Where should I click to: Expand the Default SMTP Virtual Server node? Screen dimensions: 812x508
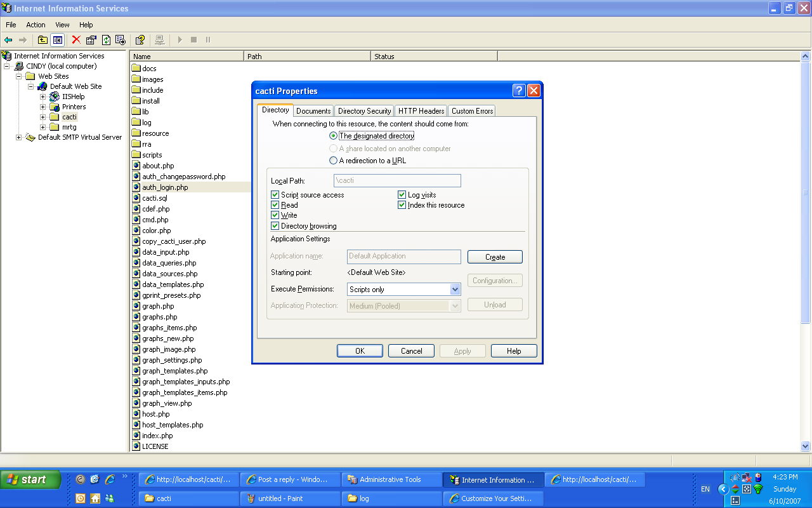point(19,137)
